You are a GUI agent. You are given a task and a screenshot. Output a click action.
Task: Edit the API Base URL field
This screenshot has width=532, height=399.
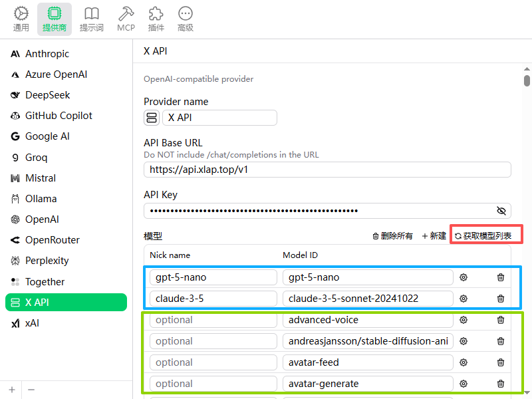point(327,170)
